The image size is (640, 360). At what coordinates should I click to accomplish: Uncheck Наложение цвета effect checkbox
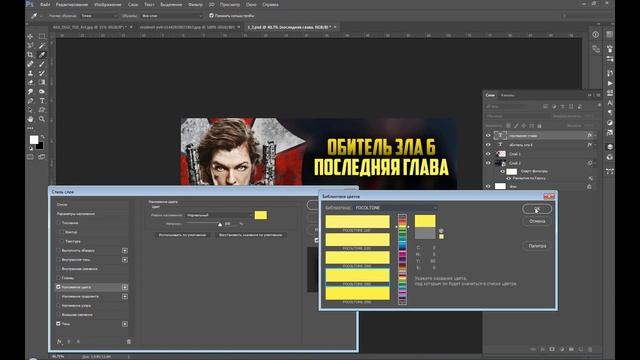(58, 287)
